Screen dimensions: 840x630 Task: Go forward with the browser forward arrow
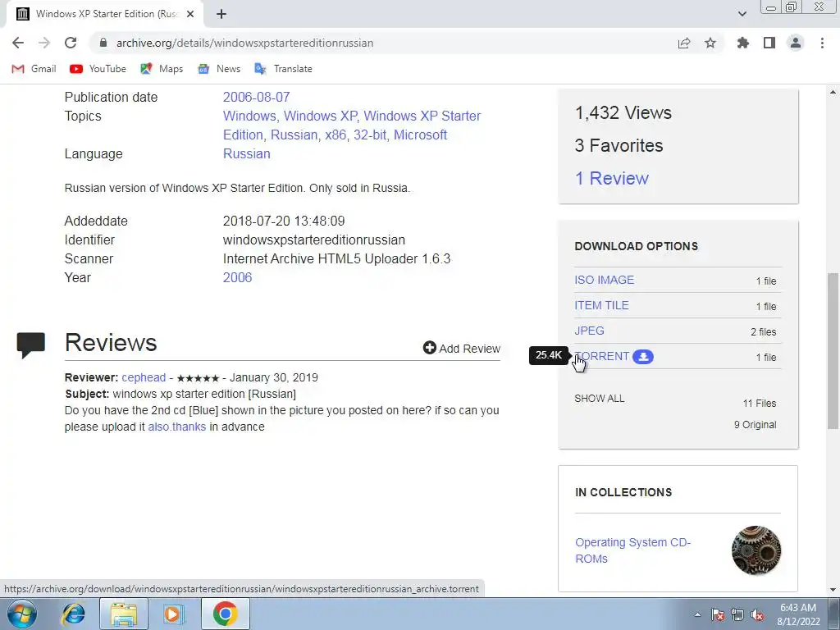click(44, 43)
